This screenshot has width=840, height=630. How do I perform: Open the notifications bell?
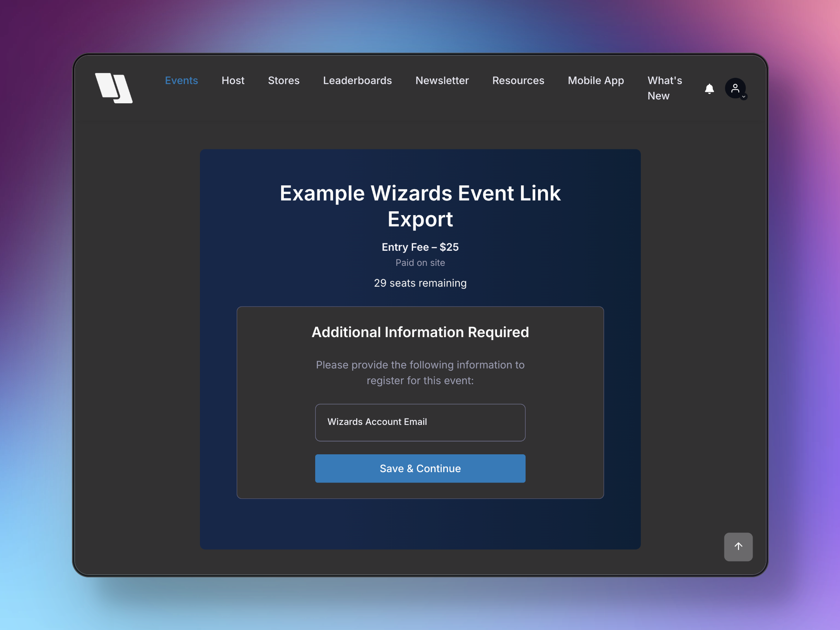[x=709, y=89]
